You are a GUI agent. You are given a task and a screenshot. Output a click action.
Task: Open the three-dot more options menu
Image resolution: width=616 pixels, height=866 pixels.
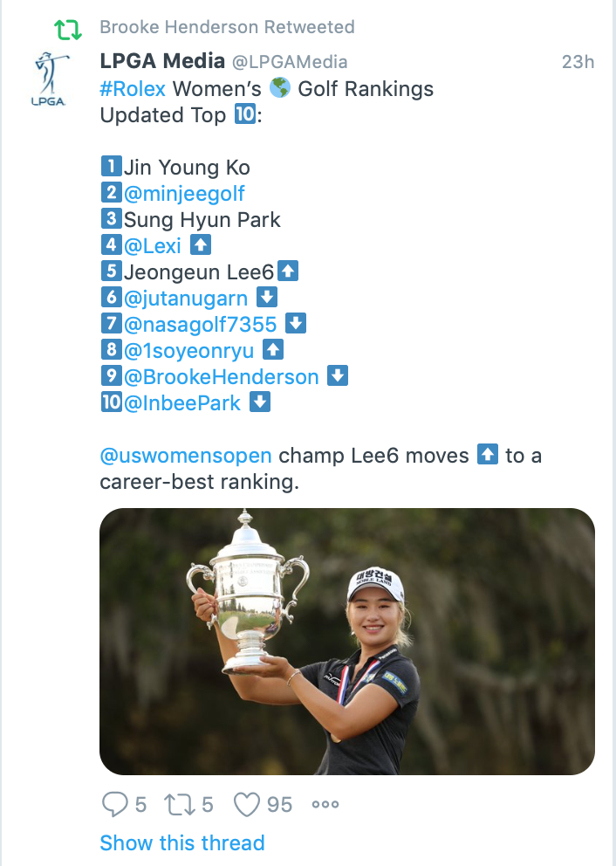coord(325,805)
